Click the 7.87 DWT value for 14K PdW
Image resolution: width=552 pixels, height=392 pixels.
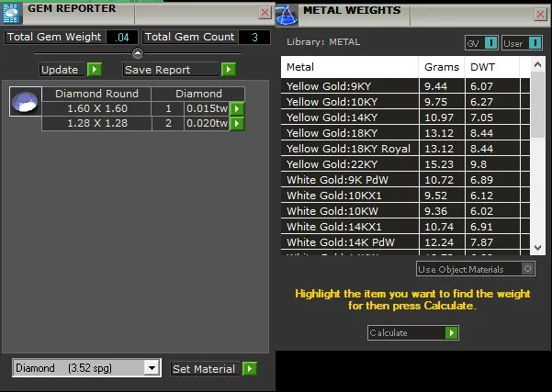click(x=492, y=242)
